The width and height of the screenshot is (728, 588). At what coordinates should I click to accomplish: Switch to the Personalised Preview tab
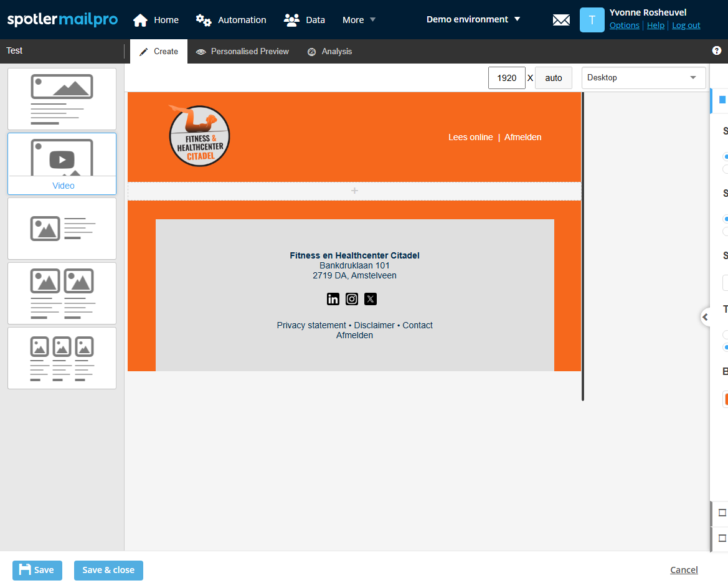pyautogui.click(x=242, y=52)
